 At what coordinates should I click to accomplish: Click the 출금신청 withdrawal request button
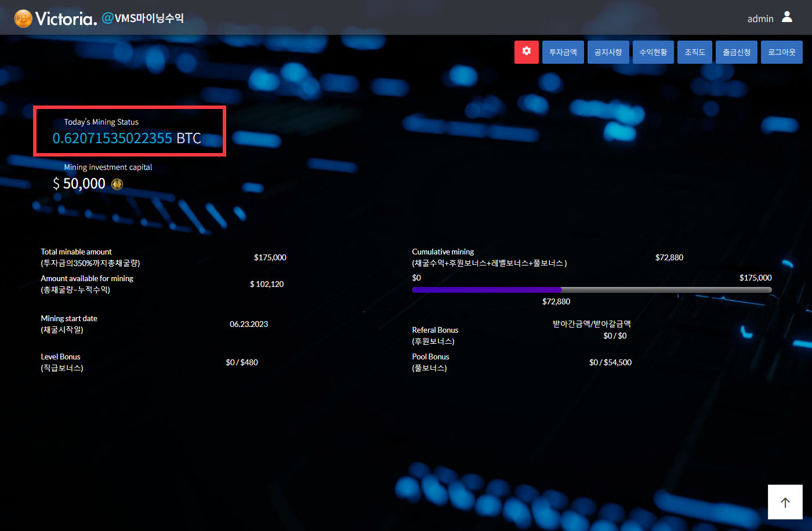[x=736, y=52]
